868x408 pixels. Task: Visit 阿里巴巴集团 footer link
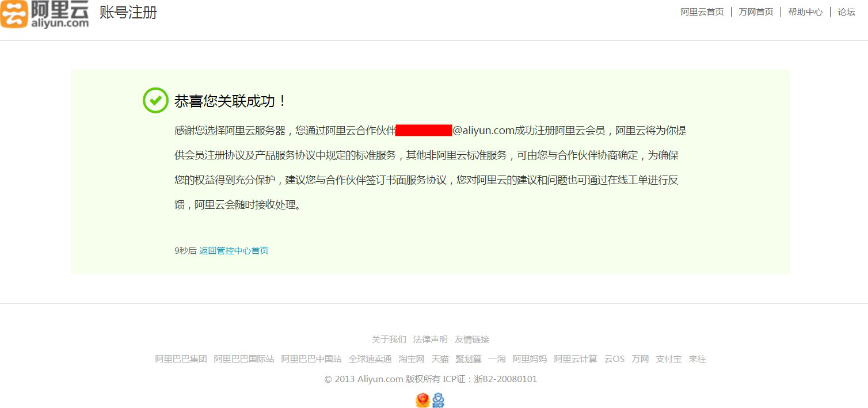[181, 359]
